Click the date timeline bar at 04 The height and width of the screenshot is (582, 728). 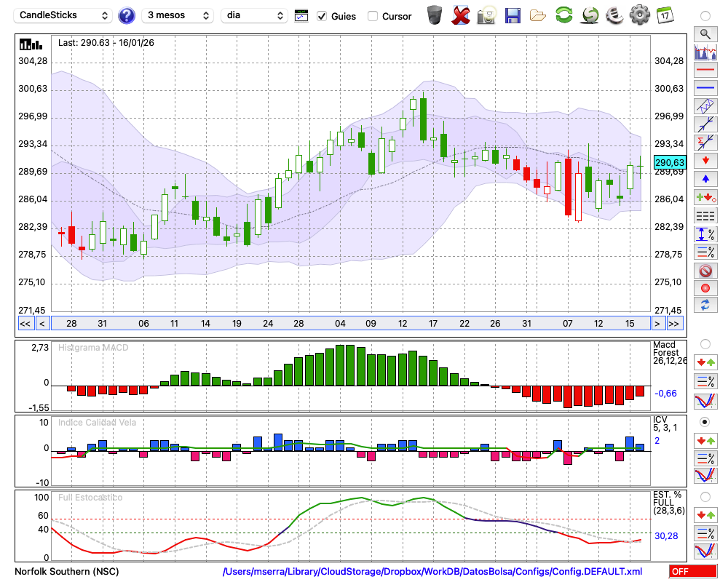pyautogui.click(x=340, y=323)
